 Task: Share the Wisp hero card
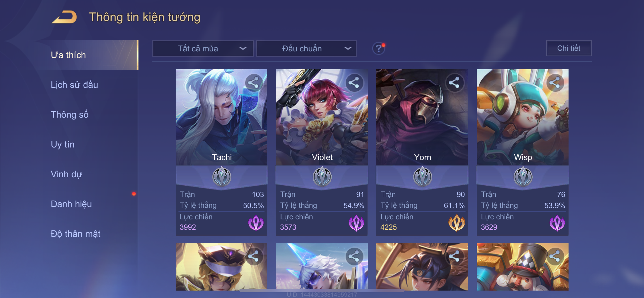tap(555, 83)
